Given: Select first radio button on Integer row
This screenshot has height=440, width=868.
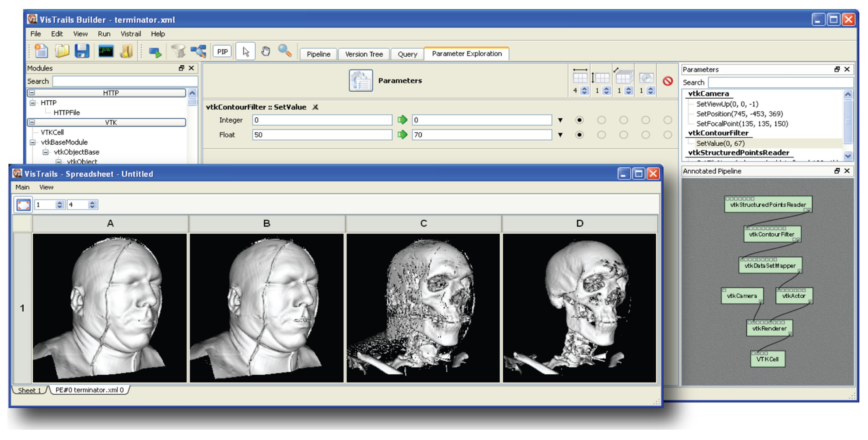Looking at the screenshot, I should 580,120.
